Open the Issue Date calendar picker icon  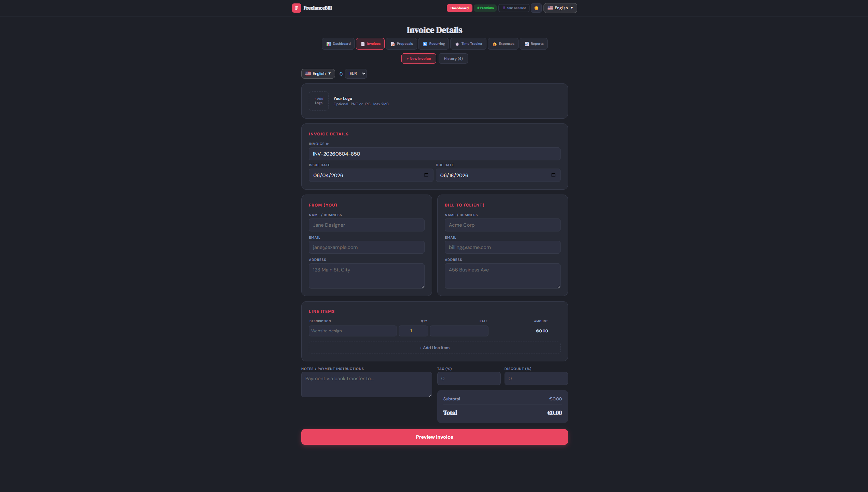[x=426, y=175]
